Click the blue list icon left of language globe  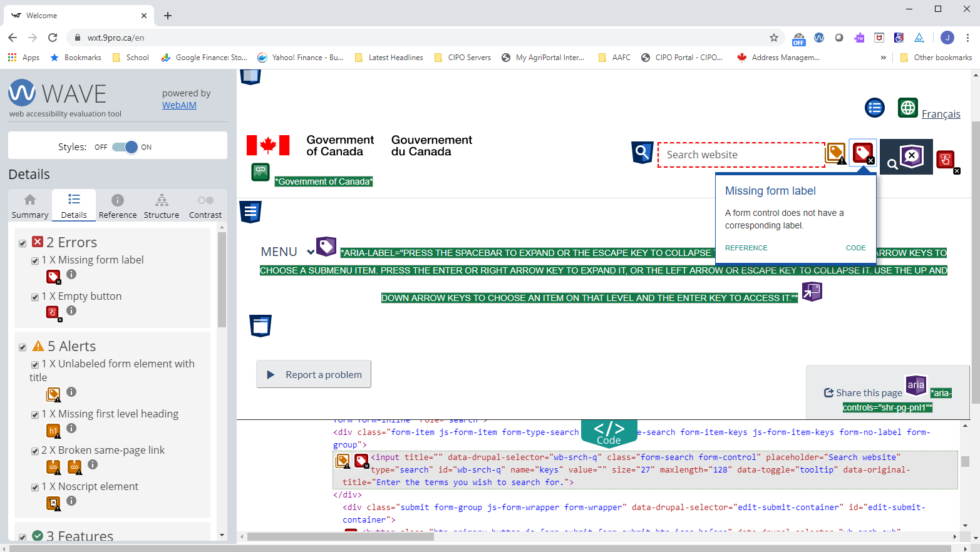[x=875, y=108]
